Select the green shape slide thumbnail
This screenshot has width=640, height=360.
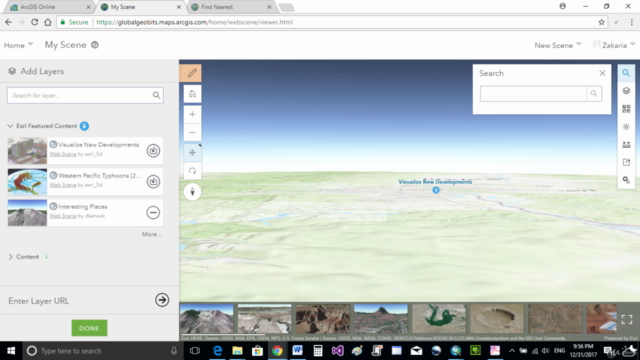[x=439, y=318]
